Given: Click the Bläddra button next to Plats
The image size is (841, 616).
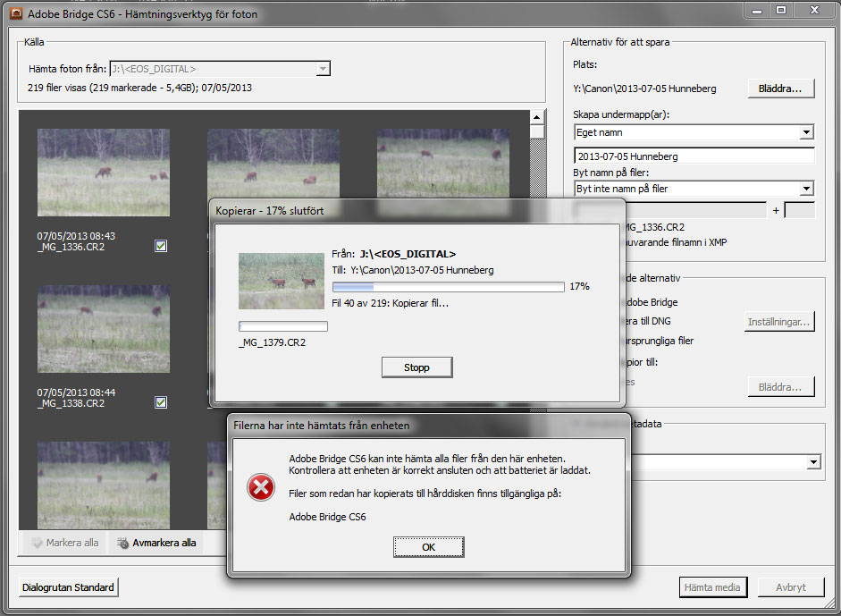Looking at the screenshot, I should point(780,89).
